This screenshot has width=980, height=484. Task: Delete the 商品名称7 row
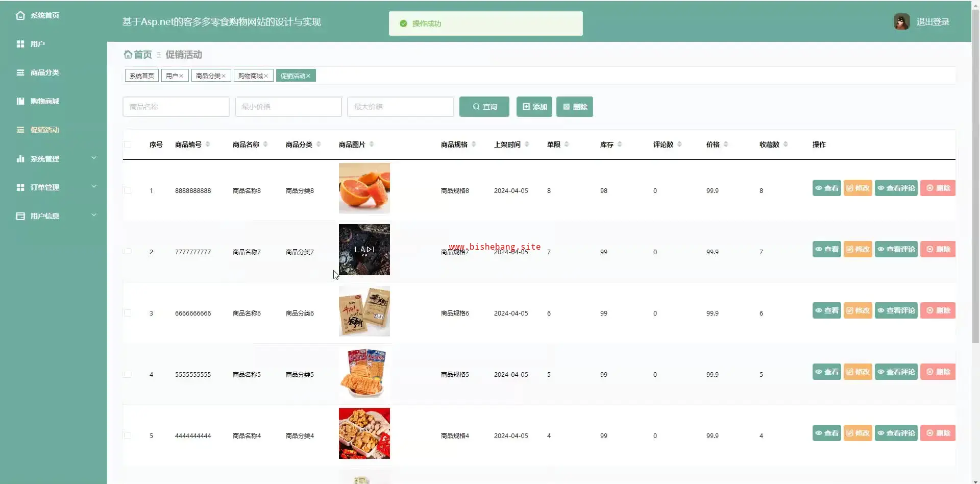938,249
